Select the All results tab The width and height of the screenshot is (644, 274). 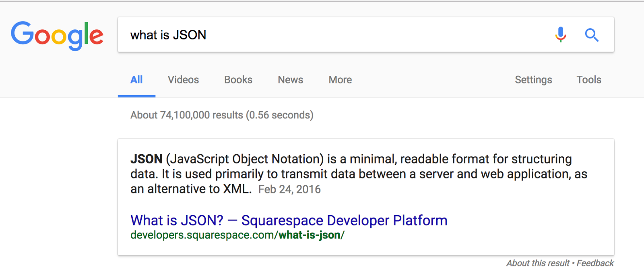(x=136, y=80)
